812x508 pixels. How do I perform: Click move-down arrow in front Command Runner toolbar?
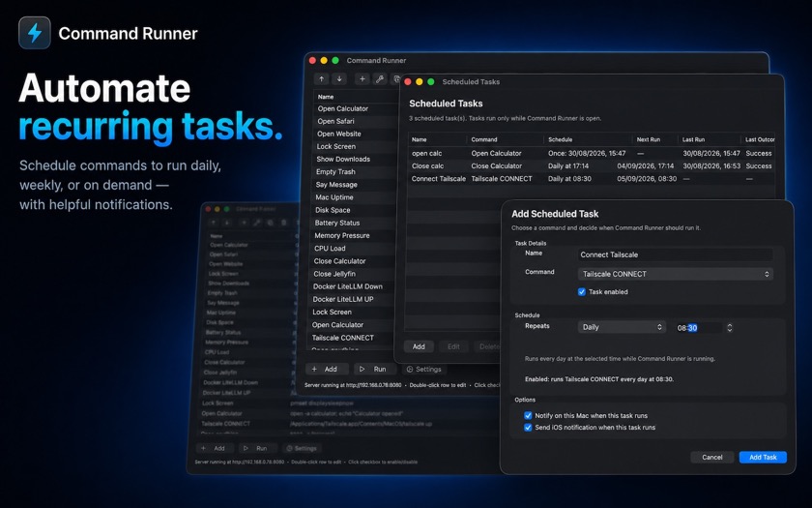tap(339, 78)
